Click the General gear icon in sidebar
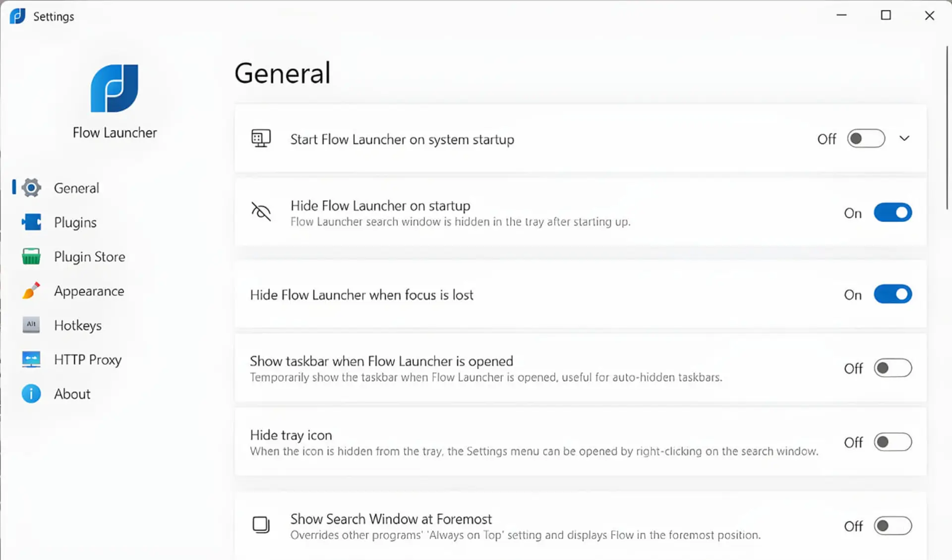 click(31, 188)
